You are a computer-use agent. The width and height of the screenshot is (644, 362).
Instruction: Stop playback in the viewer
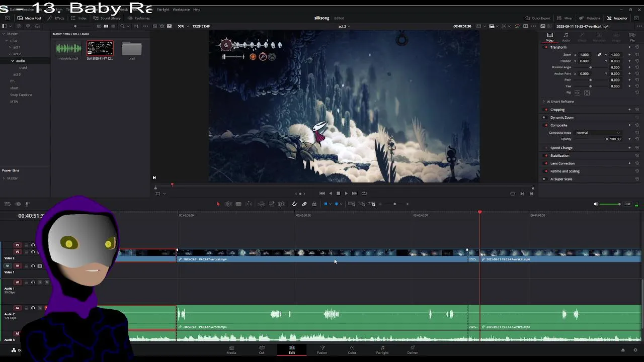[338, 193]
